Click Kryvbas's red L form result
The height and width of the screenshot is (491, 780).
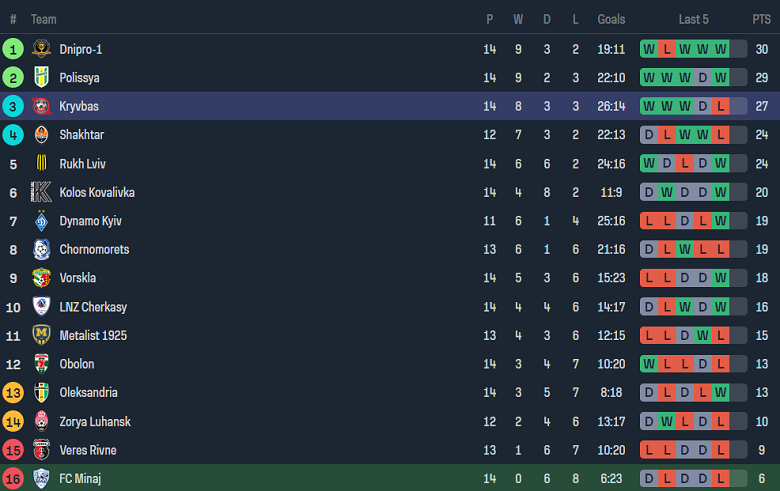tap(721, 106)
